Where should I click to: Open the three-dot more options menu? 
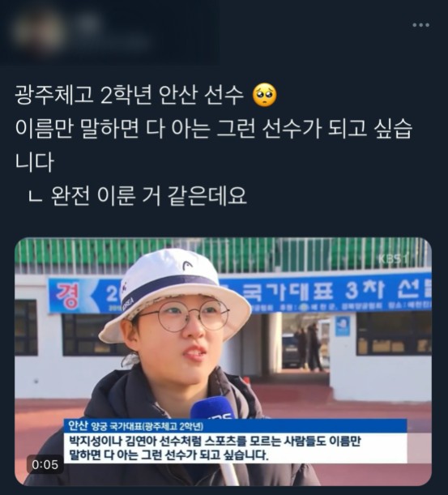(420, 25)
